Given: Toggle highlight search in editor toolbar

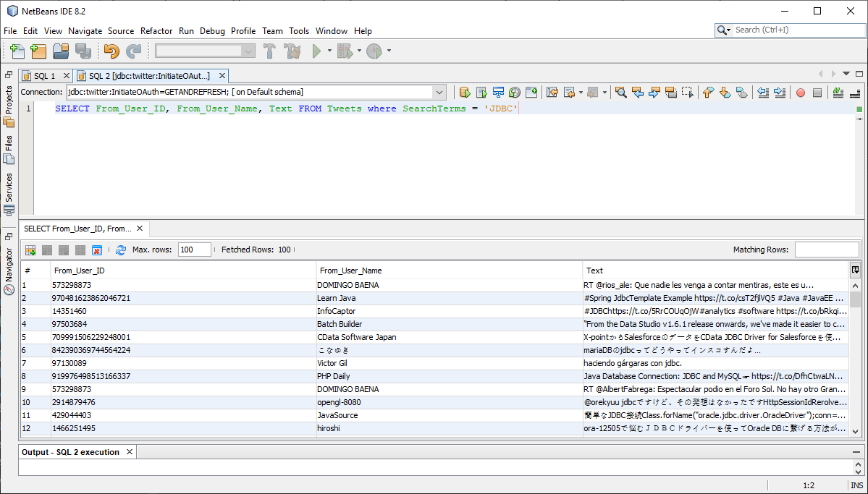Looking at the screenshot, I should tap(670, 92).
